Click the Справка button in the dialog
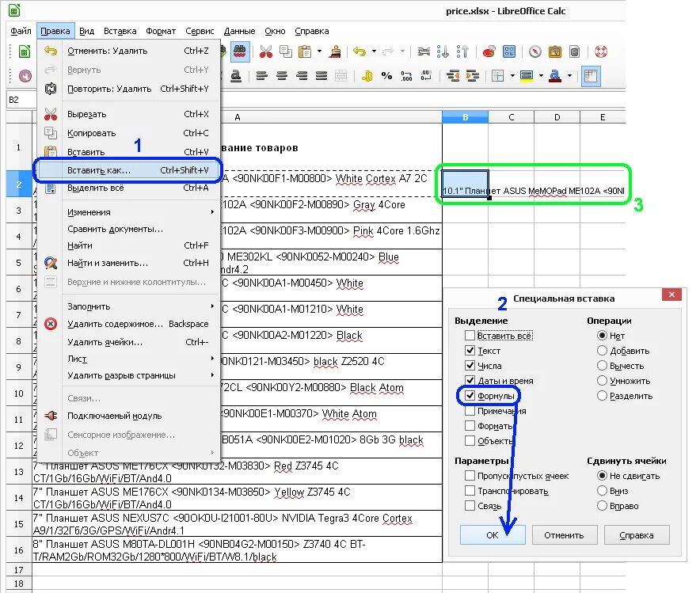Image resolution: width=700 pixels, height=593 pixels. [x=637, y=535]
